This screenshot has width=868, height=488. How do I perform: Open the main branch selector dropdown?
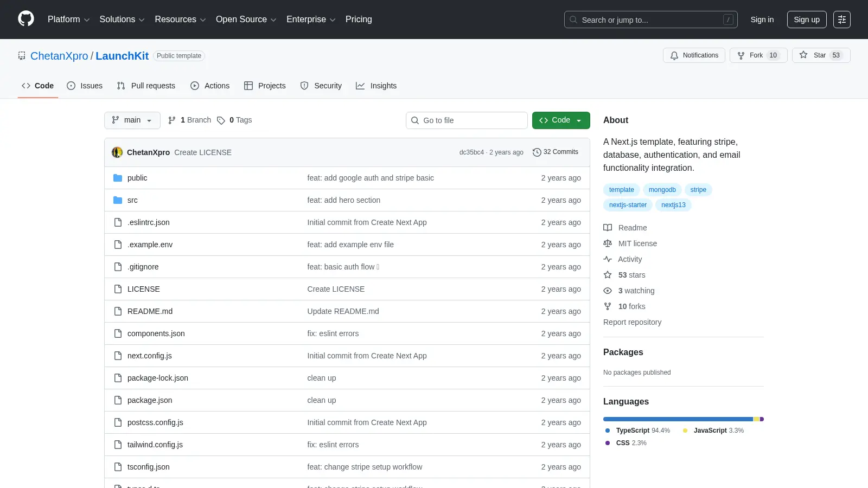click(132, 120)
